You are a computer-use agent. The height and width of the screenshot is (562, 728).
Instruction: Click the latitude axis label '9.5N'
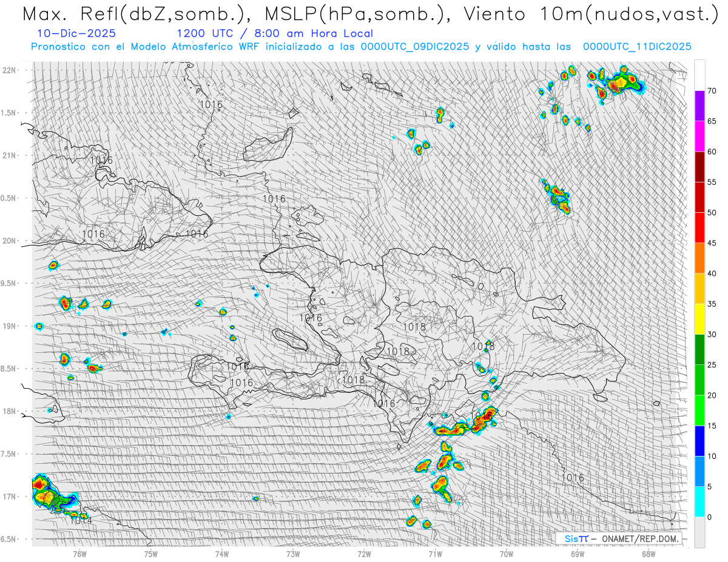coord(9,283)
